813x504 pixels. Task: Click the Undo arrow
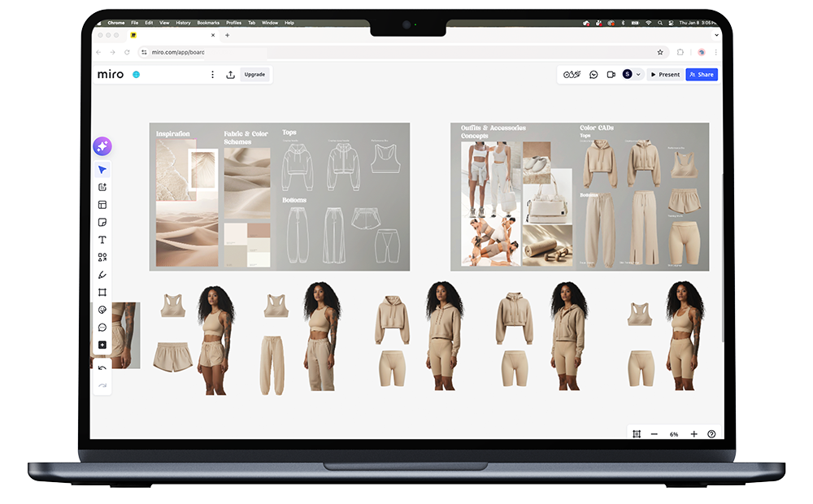(x=102, y=368)
